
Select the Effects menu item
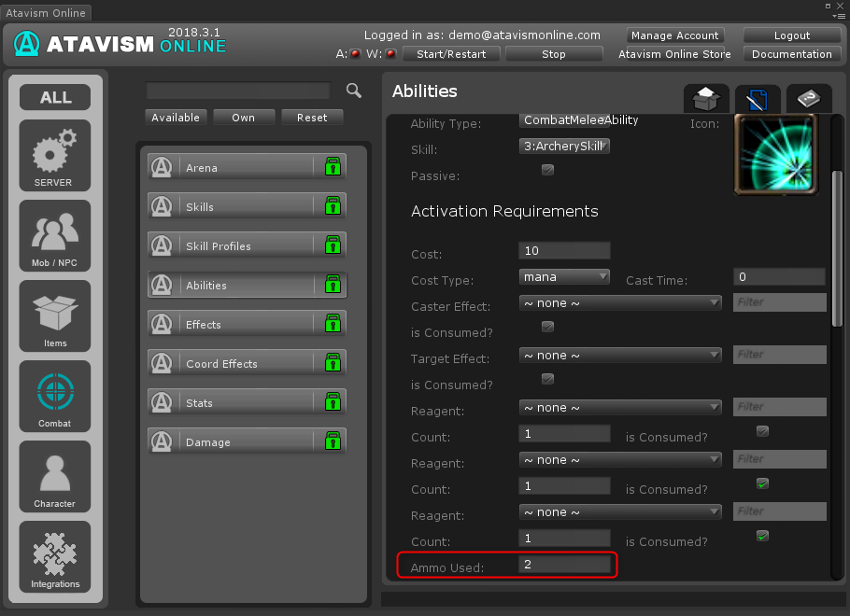tap(247, 325)
